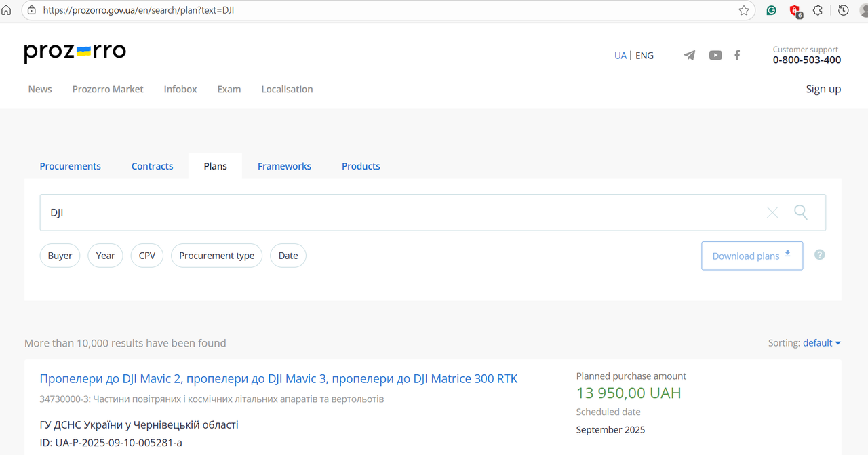868x455 pixels.
Task: Open the News menu item
Action: coord(40,89)
